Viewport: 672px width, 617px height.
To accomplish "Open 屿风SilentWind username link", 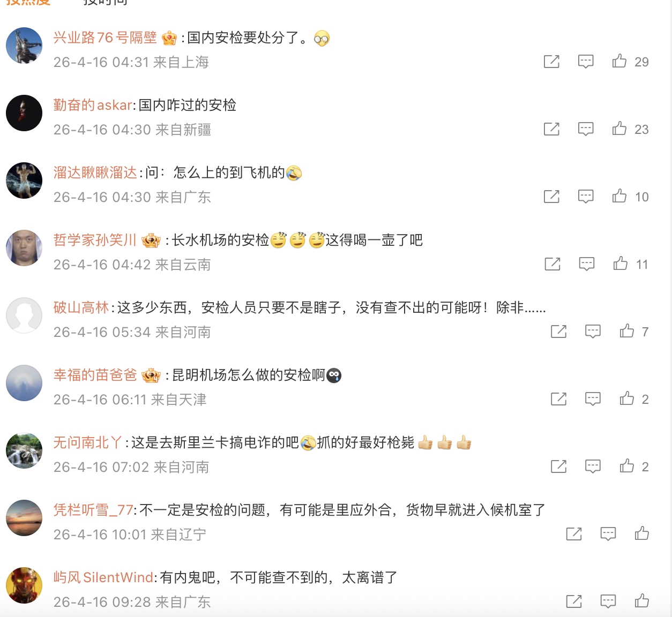I will point(103,577).
